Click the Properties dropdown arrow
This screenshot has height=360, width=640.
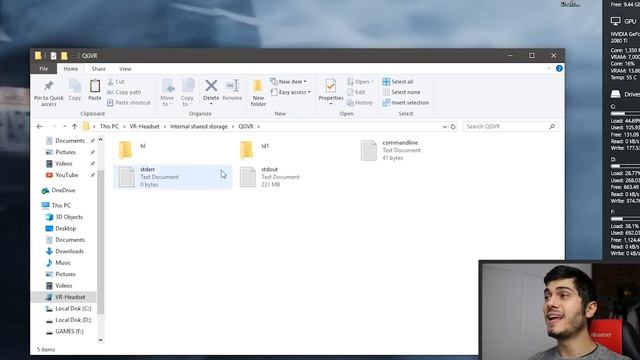pos(331,104)
